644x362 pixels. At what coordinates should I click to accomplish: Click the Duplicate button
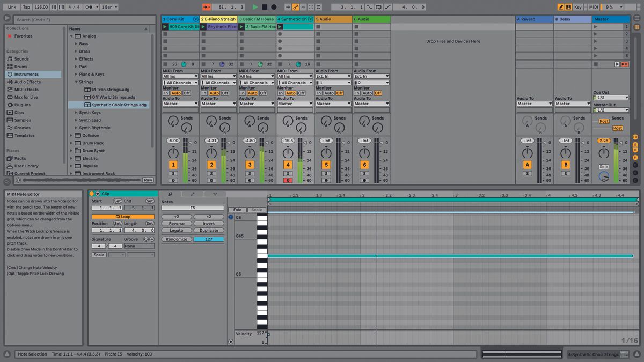pyautogui.click(x=209, y=230)
